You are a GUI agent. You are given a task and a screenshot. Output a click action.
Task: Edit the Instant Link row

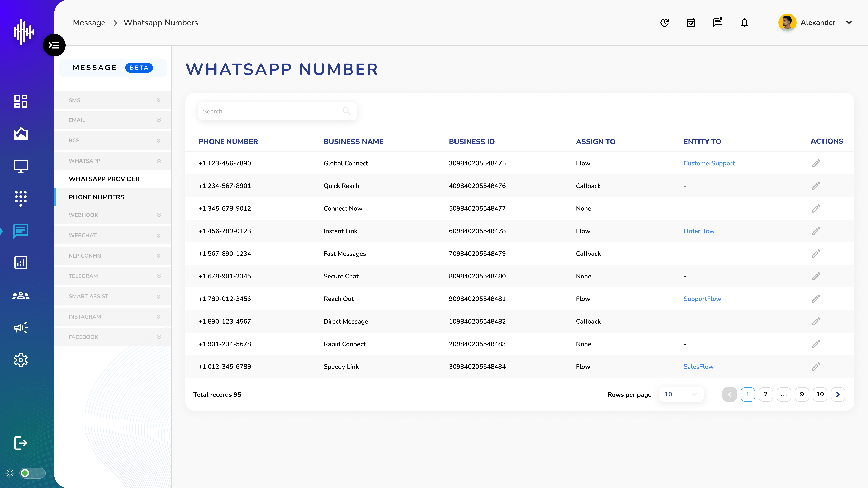click(816, 231)
